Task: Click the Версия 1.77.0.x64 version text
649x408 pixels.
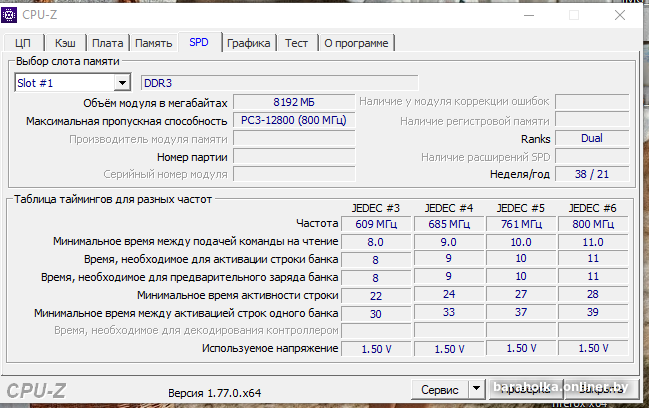Action: [214, 393]
